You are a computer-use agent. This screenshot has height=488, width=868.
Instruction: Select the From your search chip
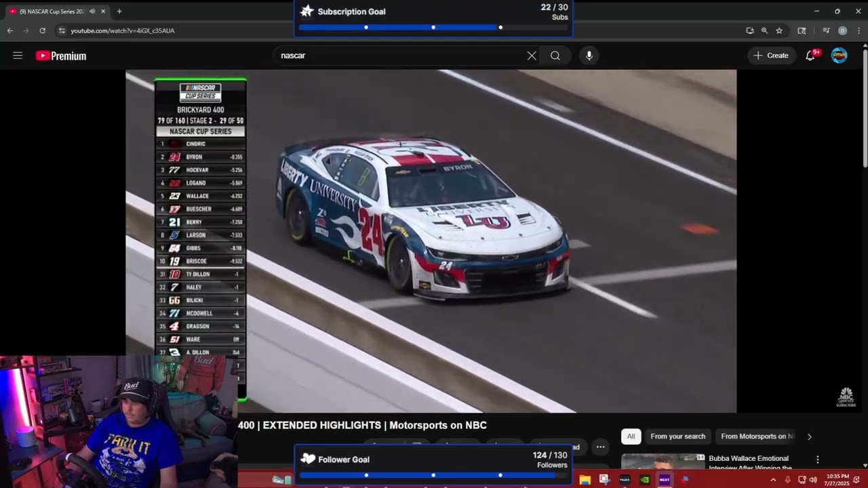pos(678,436)
